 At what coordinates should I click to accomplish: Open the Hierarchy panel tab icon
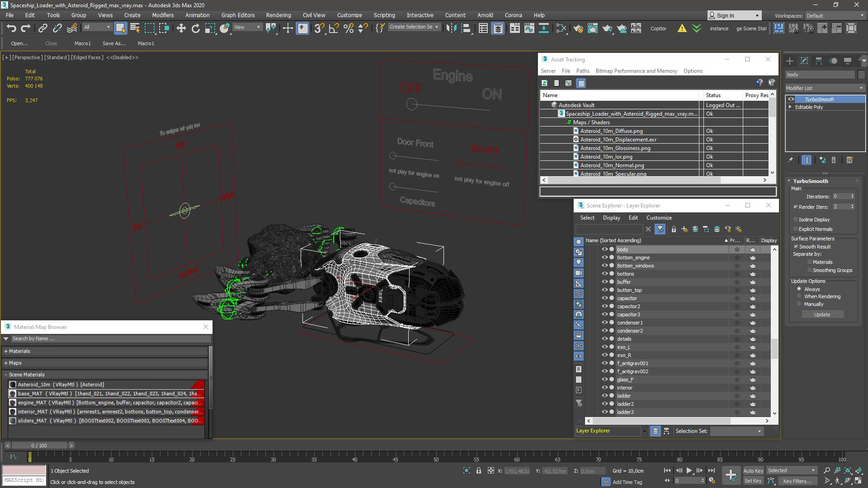(819, 61)
